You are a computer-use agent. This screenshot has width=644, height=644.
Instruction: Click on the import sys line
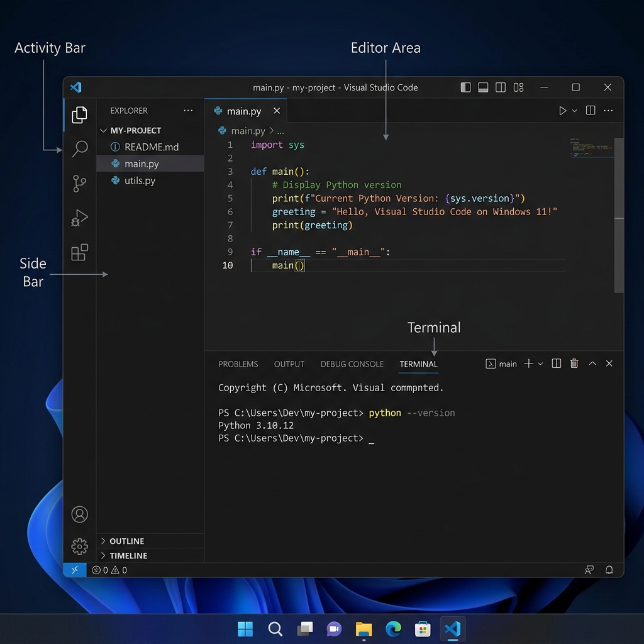277,145
